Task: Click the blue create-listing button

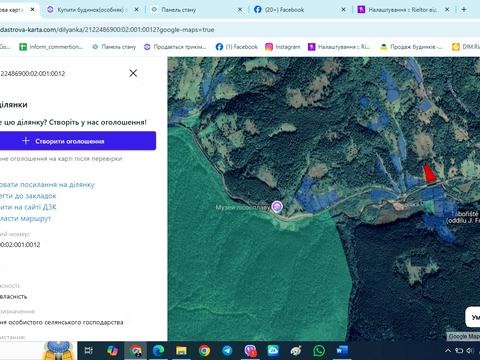Action: pos(78,141)
